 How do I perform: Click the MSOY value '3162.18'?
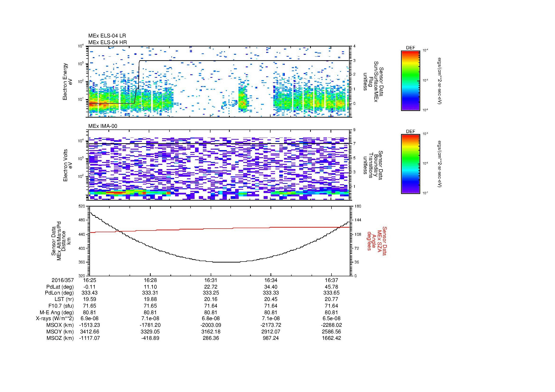click(211, 332)
